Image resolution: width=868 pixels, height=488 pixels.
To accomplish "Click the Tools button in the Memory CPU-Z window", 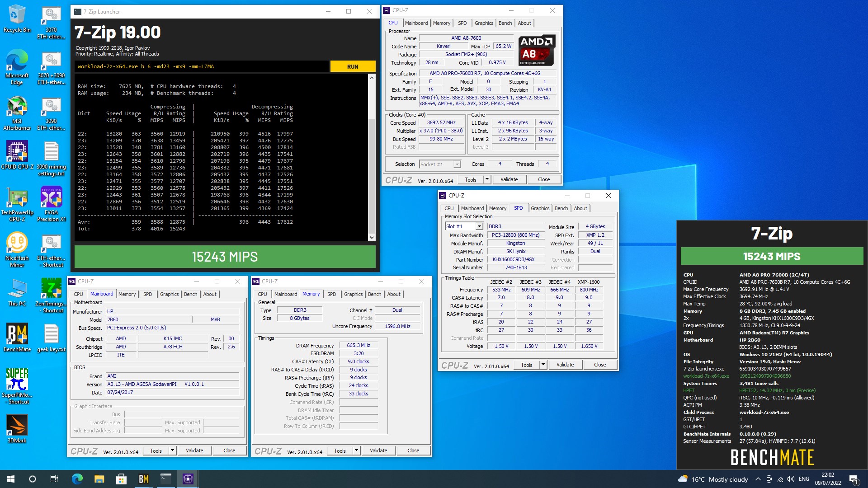I will [x=340, y=450].
